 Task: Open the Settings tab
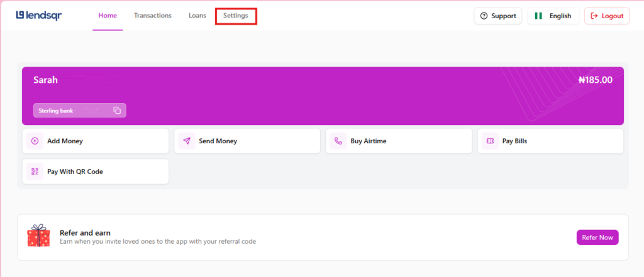(236, 16)
